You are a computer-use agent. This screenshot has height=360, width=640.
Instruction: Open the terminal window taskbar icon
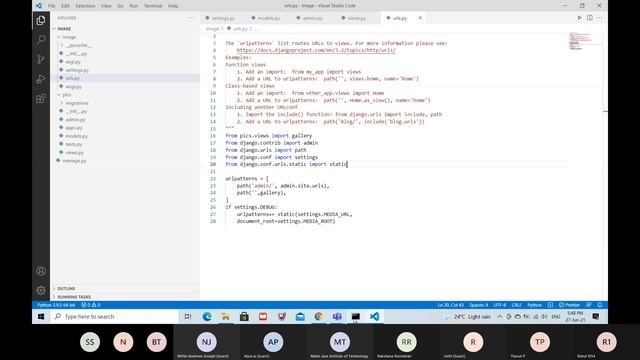coord(356,316)
